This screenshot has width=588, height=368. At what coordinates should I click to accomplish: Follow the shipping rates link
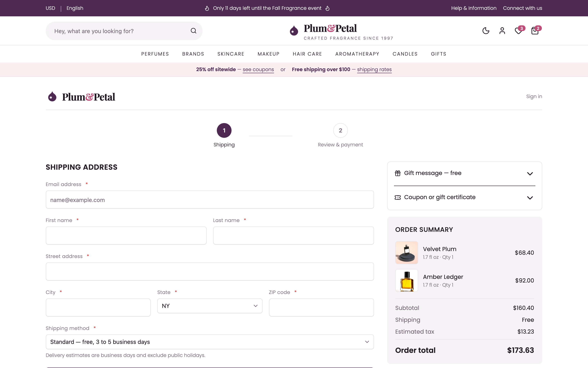tap(374, 69)
